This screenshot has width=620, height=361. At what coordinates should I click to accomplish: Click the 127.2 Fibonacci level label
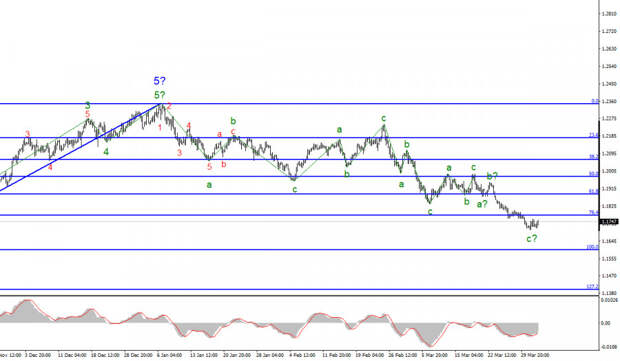pos(592,286)
